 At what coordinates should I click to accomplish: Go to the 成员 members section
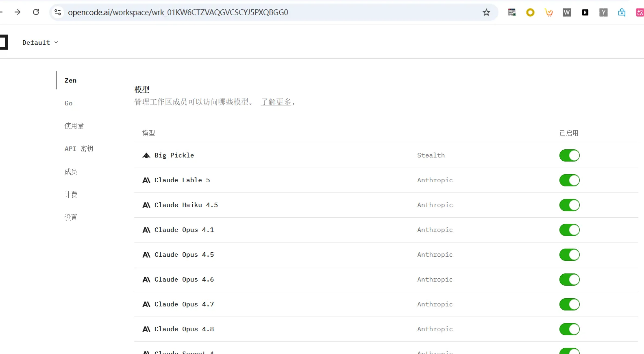(x=71, y=172)
